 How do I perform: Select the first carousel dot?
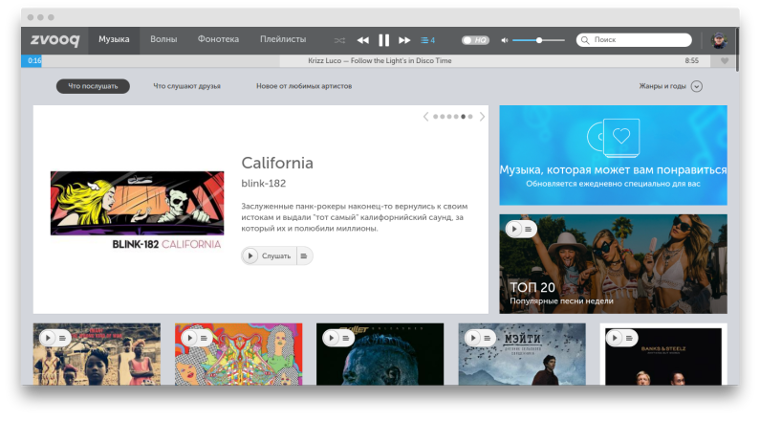(435, 117)
